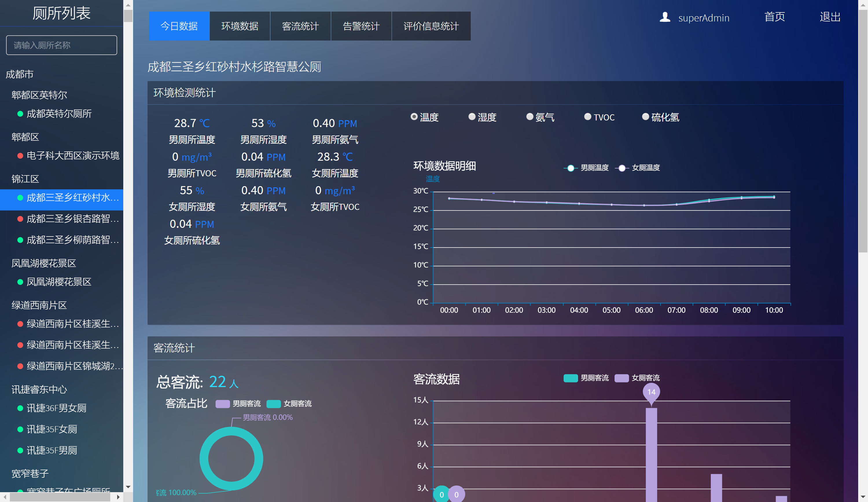Select the TVOC radio button
This screenshot has height=502, width=868.
coord(588,117)
